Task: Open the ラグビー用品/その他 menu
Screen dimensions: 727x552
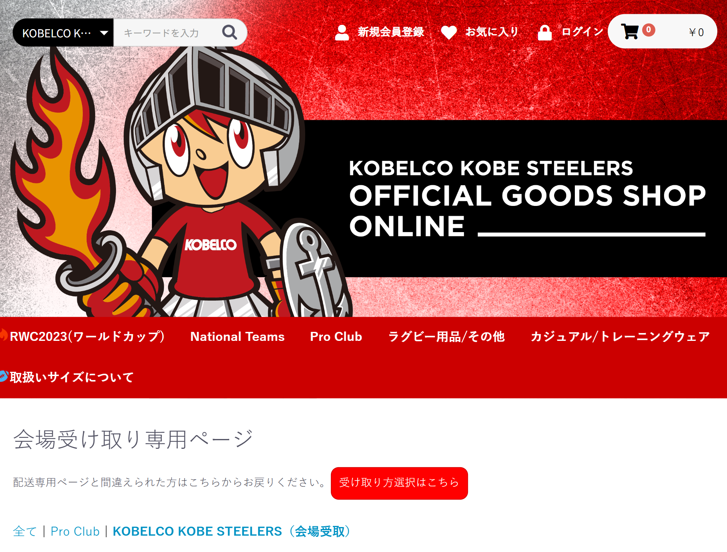Action: (x=446, y=336)
